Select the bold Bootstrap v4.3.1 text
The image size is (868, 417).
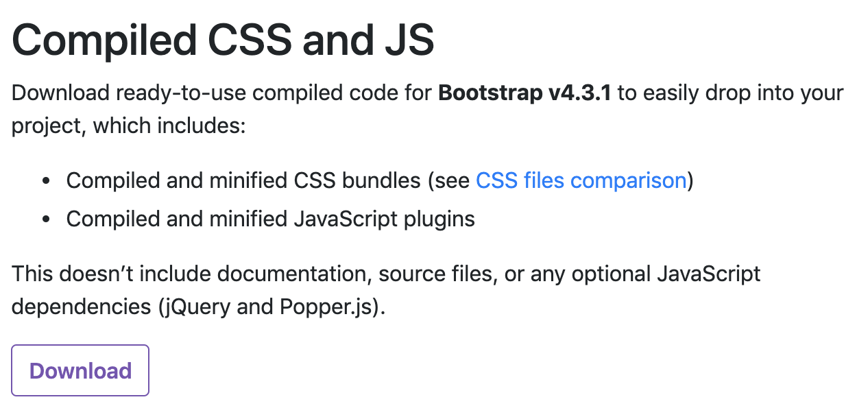[525, 93]
